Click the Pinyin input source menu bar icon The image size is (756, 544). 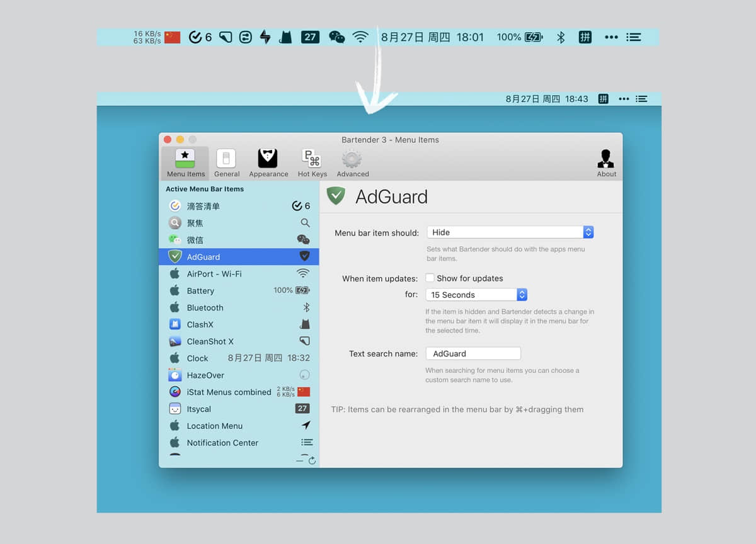pos(604,99)
